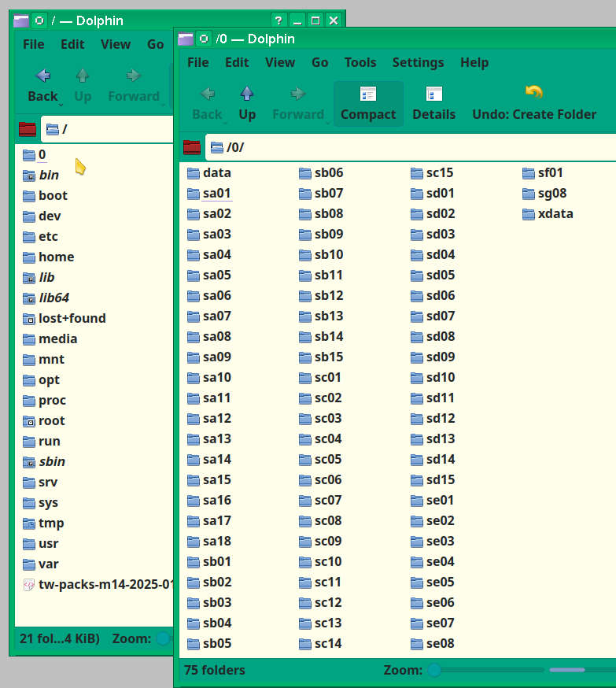This screenshot has width=616, height=688.
Task: Select the se08 folder icon
Action: point(417,644)
